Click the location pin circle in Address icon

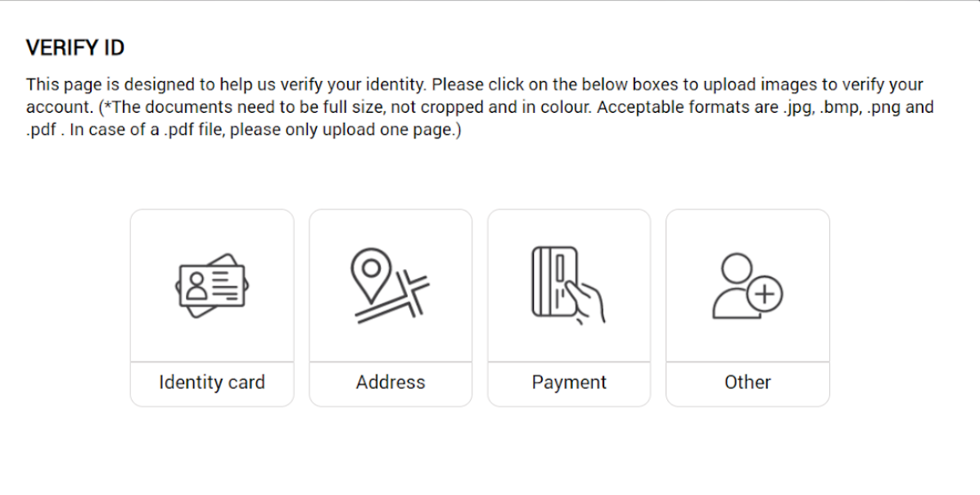(371, 268)
